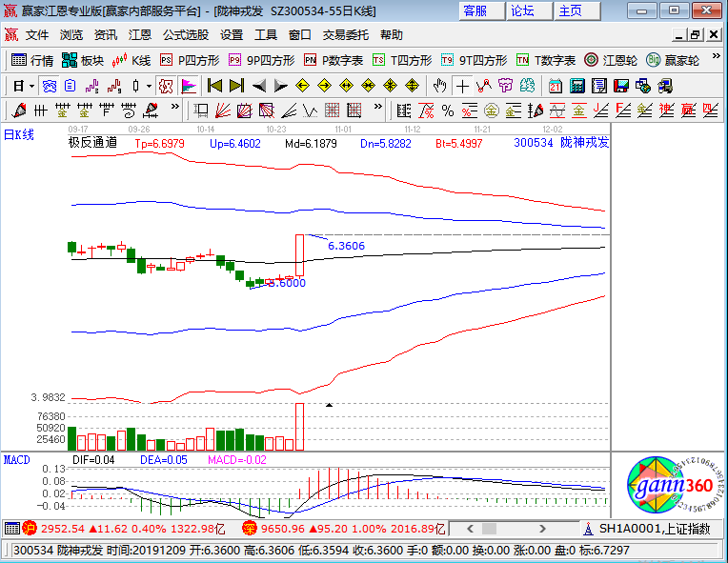Click the blue clipboard document icon

pyautogui.click(x=71, y=87)
